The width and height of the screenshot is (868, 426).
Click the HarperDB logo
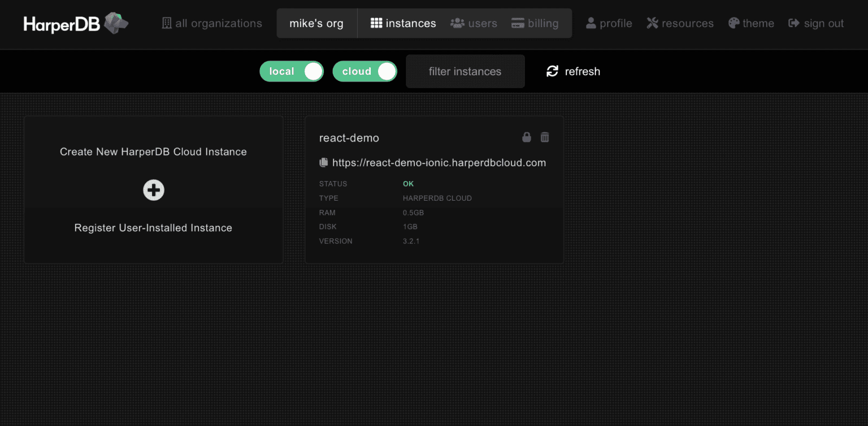click(x=75, y=23)
